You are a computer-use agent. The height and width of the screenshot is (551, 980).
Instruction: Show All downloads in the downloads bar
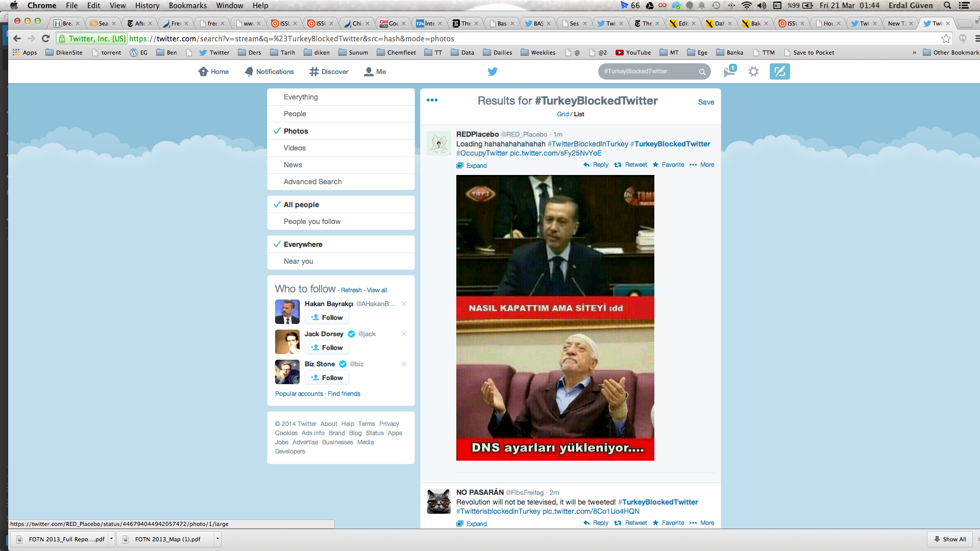[x=949, y=539]
